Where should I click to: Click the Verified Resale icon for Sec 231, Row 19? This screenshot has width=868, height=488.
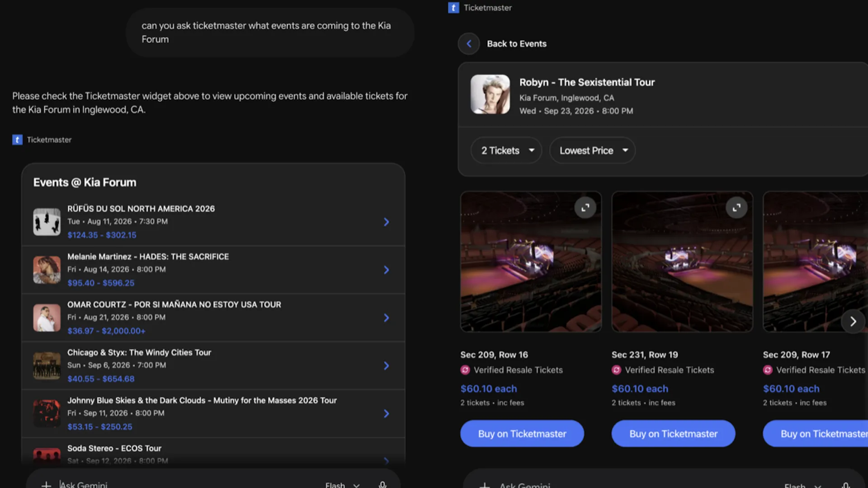[x=617, y=370]
